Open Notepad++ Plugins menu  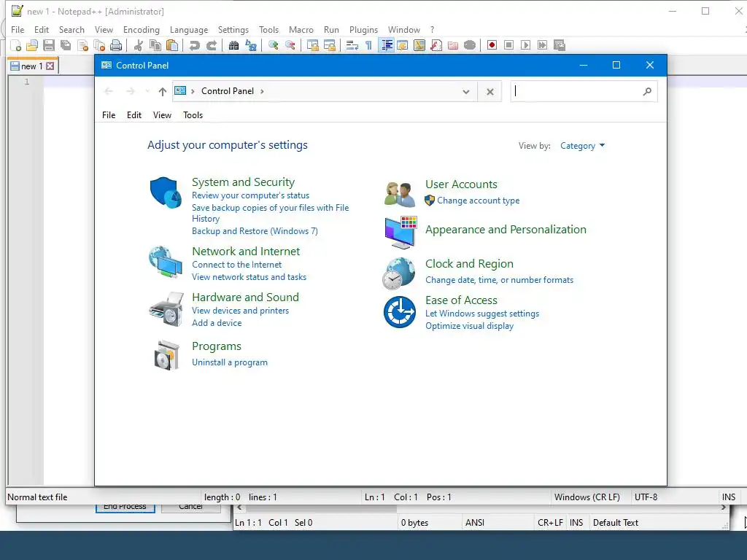click(x=363, y=29)
